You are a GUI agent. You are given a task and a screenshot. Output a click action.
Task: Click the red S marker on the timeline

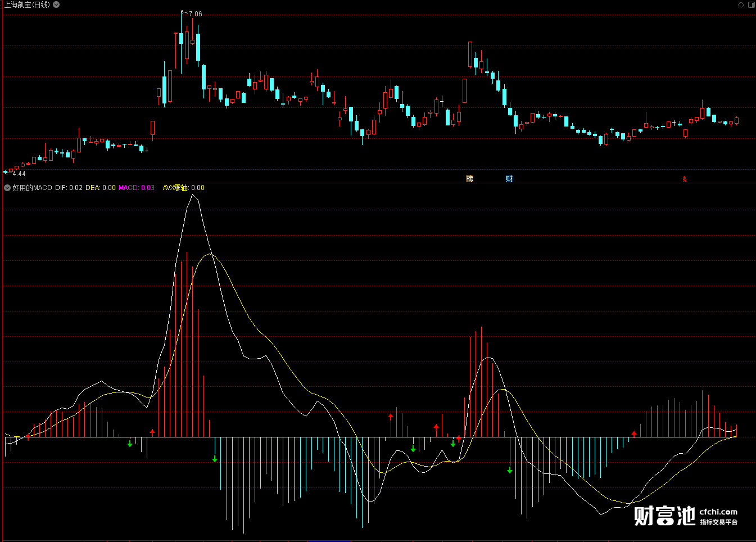pyautogui.click(x=685, y=179)
